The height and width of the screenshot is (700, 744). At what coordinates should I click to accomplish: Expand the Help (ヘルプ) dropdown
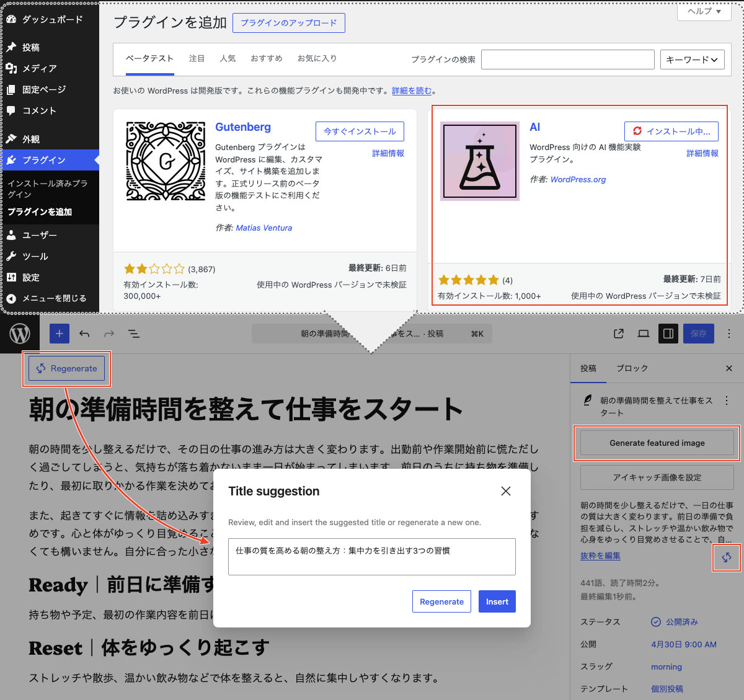click(704, 11)
